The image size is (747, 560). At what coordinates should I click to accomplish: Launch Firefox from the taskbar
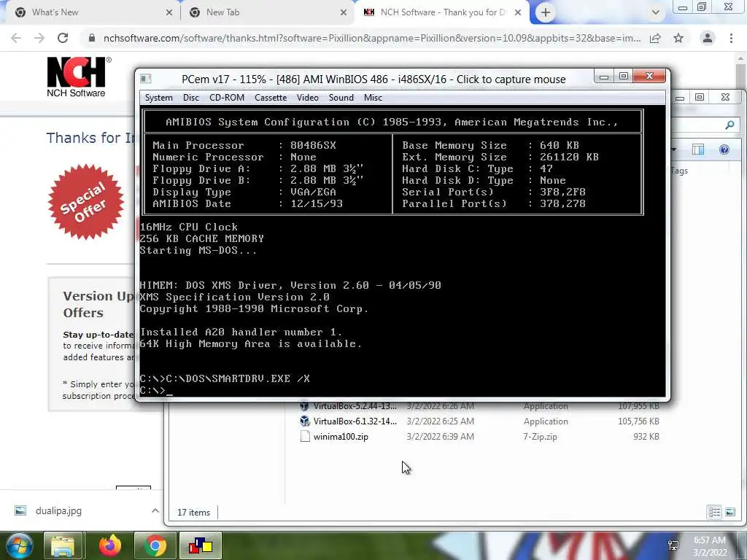click(x=109, y=546)
